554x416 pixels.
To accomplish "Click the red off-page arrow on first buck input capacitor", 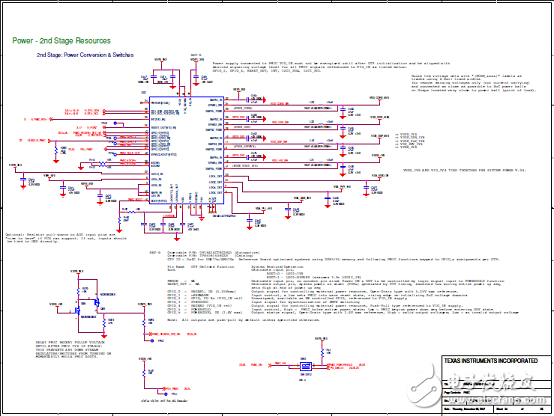I will 264,100.
